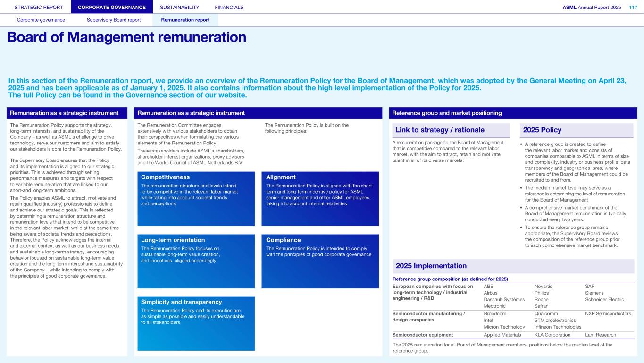The image size is (644, 363).
Task: Select the Long-term orientation tile
Action: [196, 261]
